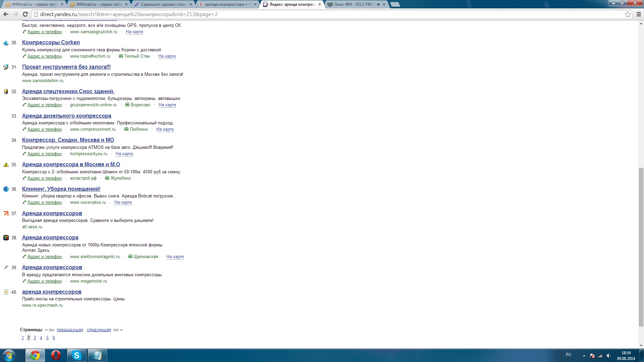Click На карте next to Щелковская
Viewport: 644px width, 362px height.
(175, 256)
